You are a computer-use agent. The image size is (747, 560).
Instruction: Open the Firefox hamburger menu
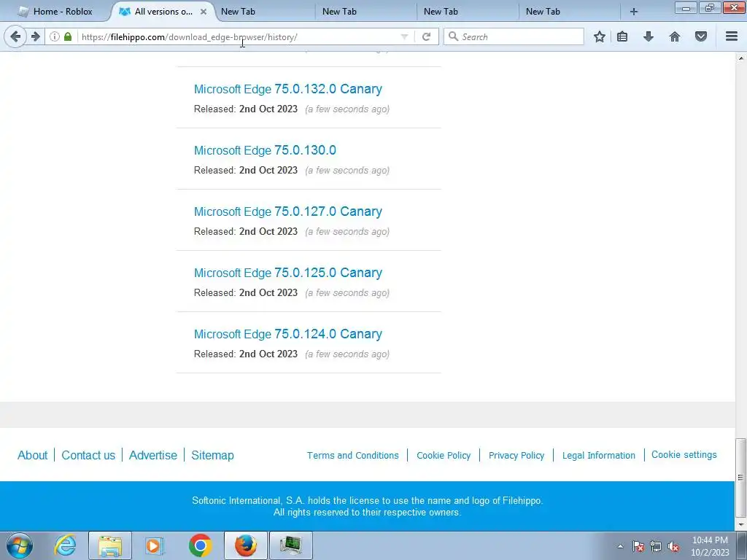coord(732,36)
